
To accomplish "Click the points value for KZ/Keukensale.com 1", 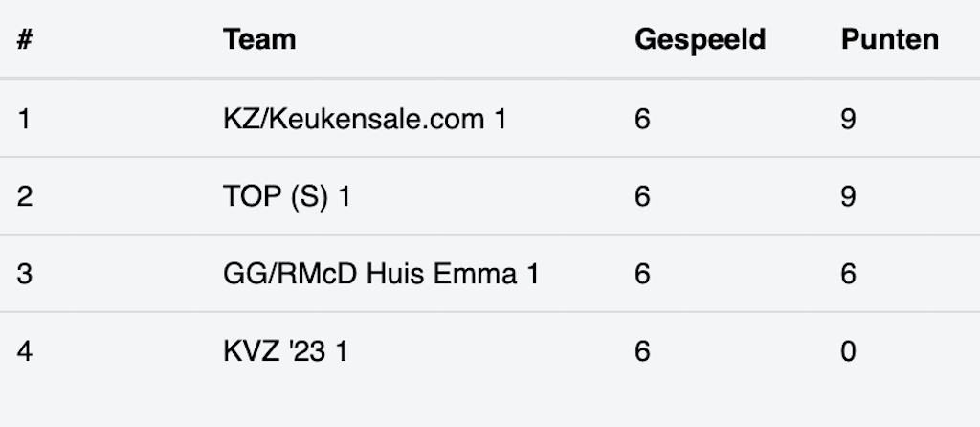I will point(848,120).
